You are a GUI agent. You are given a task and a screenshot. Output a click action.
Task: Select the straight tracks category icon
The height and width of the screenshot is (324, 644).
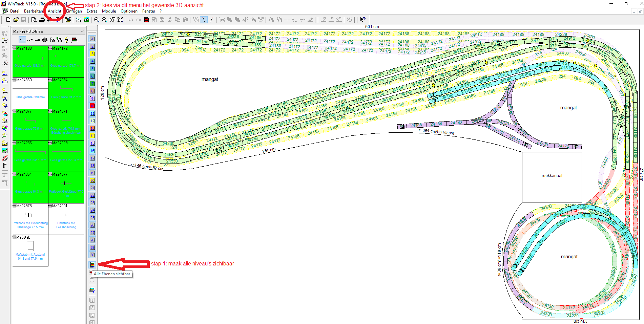[22, 40]
